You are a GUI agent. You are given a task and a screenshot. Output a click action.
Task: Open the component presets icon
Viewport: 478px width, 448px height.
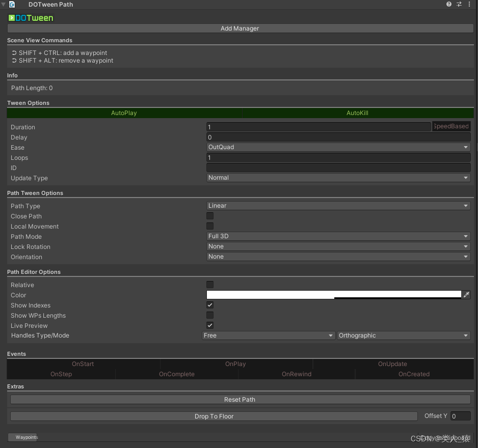(x=459, y=5)
